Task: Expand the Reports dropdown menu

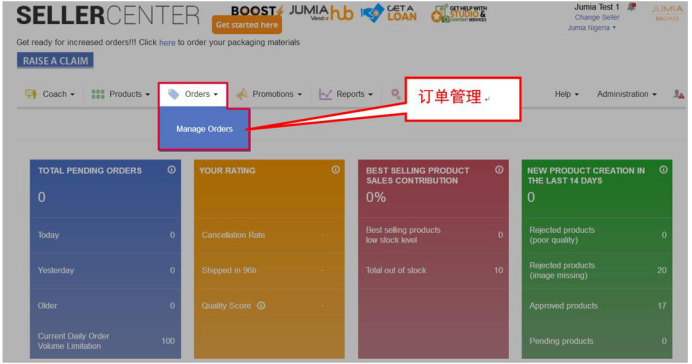Action: pyautogui.click(x=346, y=94)
